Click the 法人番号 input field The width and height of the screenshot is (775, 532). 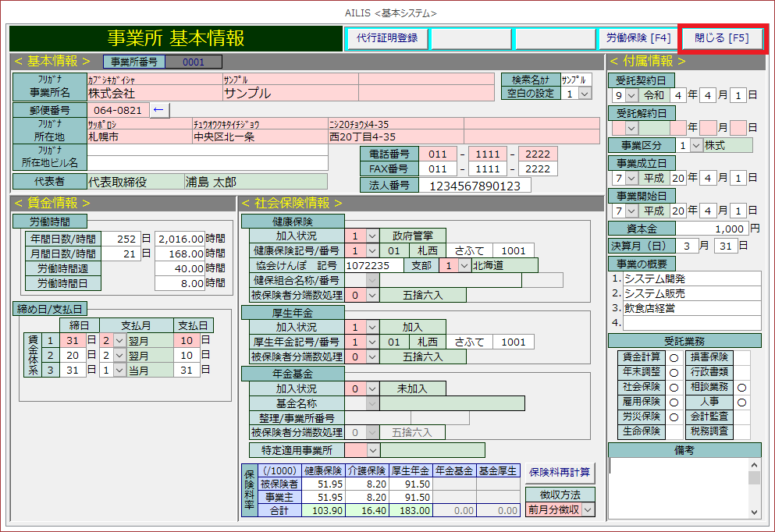475,186
